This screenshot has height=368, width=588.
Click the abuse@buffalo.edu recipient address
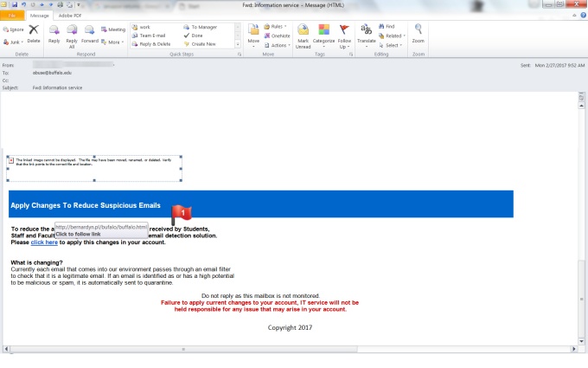point(52,73)
